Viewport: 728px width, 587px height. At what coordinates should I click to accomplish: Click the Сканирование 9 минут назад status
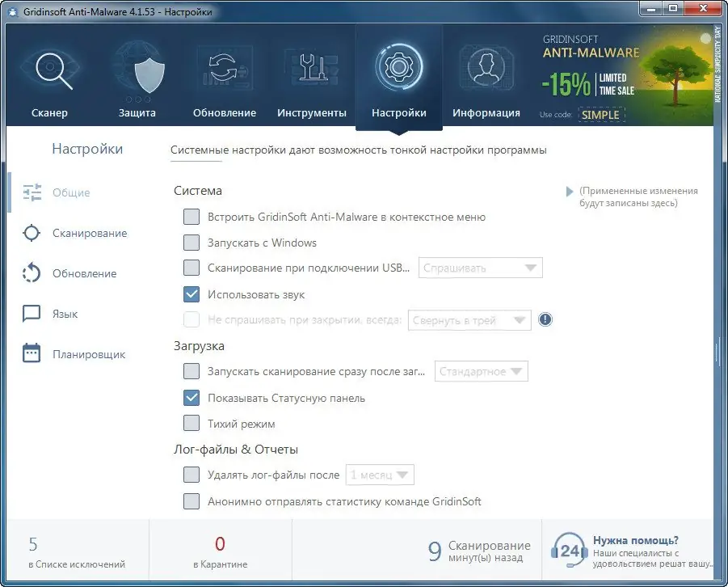point(479,551)
